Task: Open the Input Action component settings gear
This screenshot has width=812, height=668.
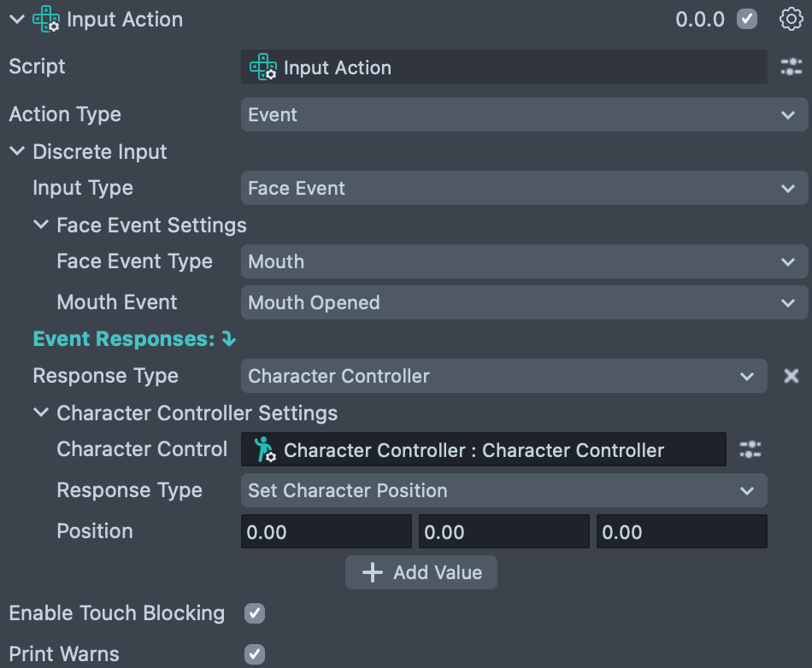Action: coord(791,19)
